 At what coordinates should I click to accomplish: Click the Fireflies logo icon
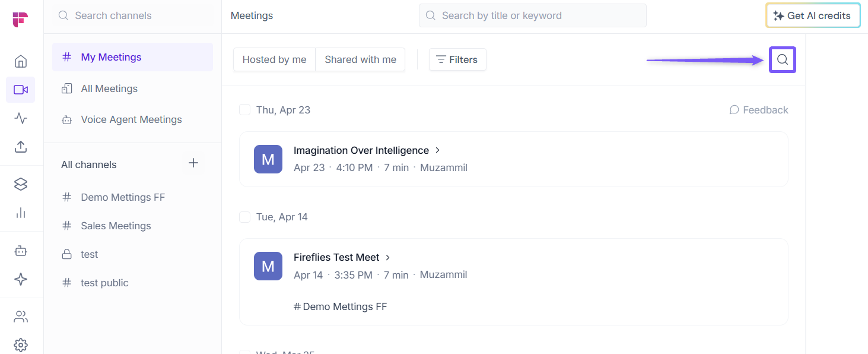coord(21,19)
